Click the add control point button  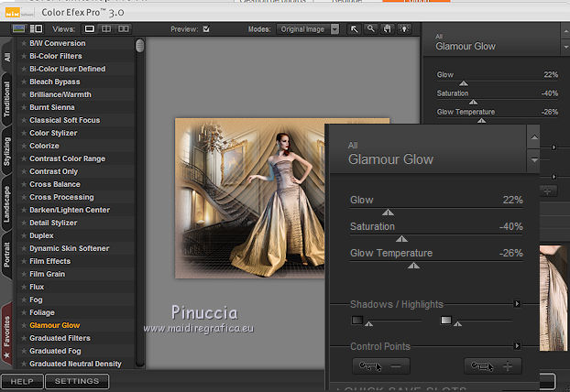(x=493, y=365)
